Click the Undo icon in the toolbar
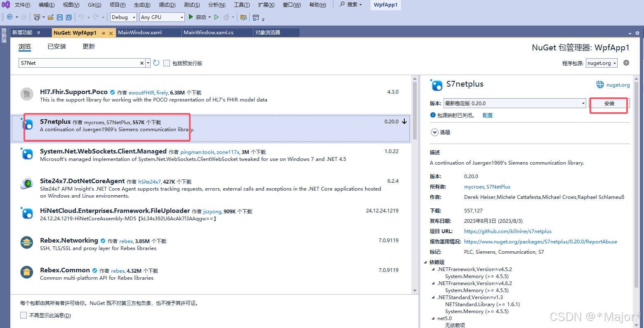This screenshot has height=328, width=644. coord(81,17)
